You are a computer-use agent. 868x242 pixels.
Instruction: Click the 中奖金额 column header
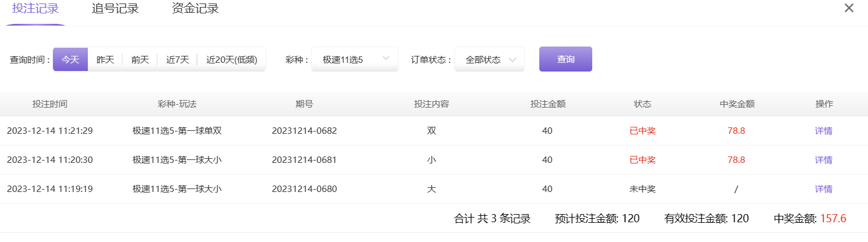pos(737,104)
